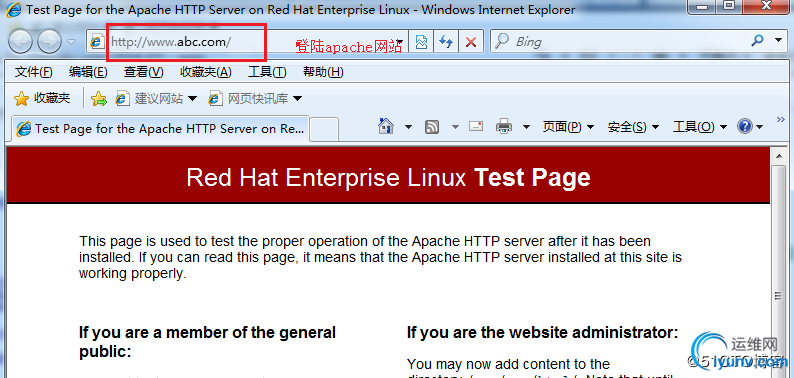794x378 pixels.
Task: Expand the 网页快讯库 dropdown arrow
Action: (x=297, y=99)
